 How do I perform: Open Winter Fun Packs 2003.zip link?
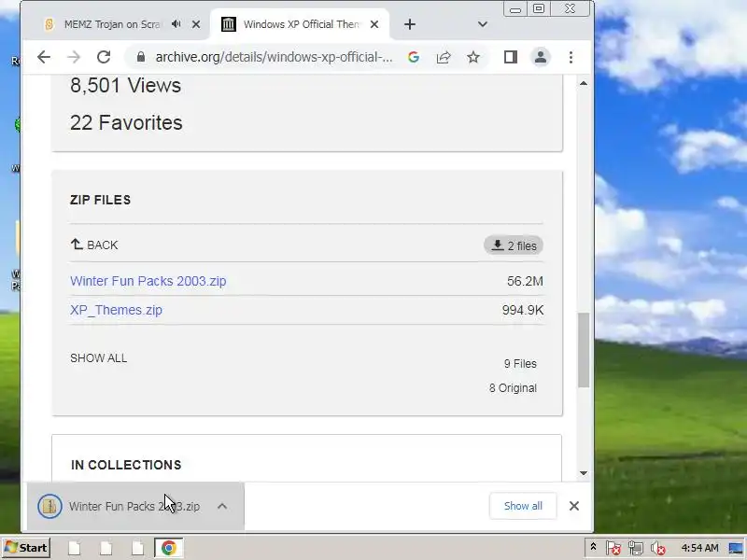point(148,281)
